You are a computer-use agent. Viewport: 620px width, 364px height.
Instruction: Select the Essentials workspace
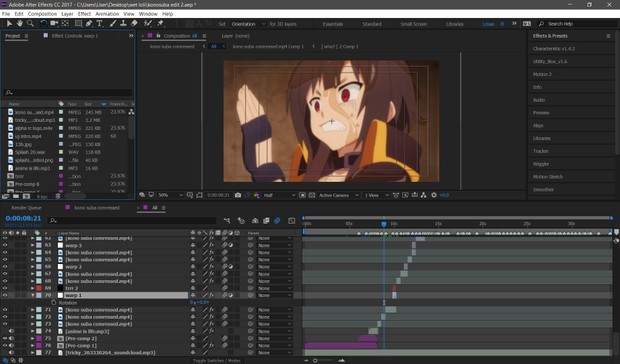(x=333, y=24)
